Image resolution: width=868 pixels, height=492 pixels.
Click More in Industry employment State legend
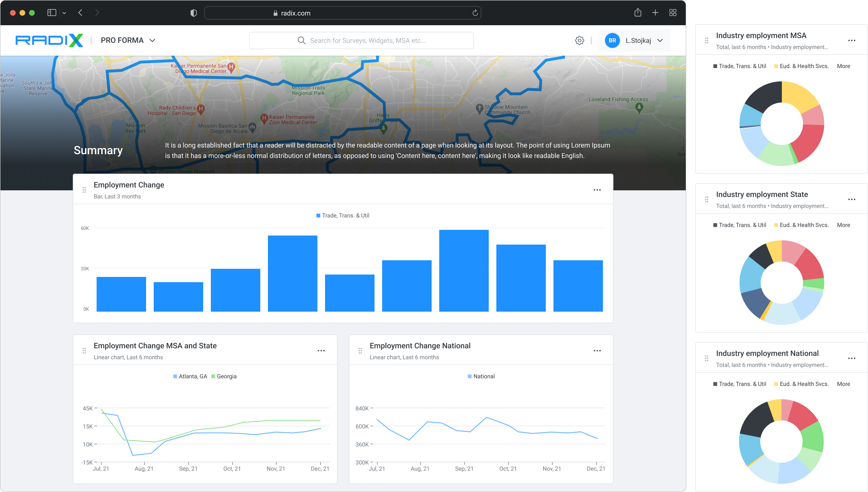click(x=843, y=225)
